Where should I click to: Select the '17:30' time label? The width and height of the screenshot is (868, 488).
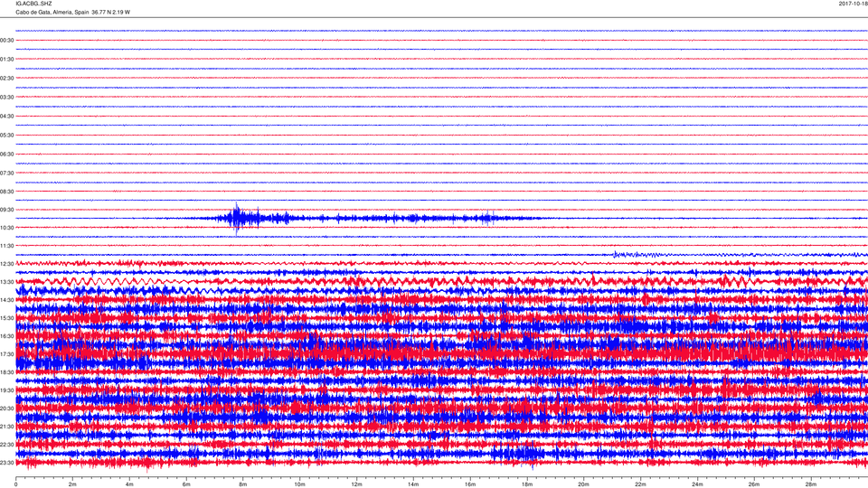(7, 354)
